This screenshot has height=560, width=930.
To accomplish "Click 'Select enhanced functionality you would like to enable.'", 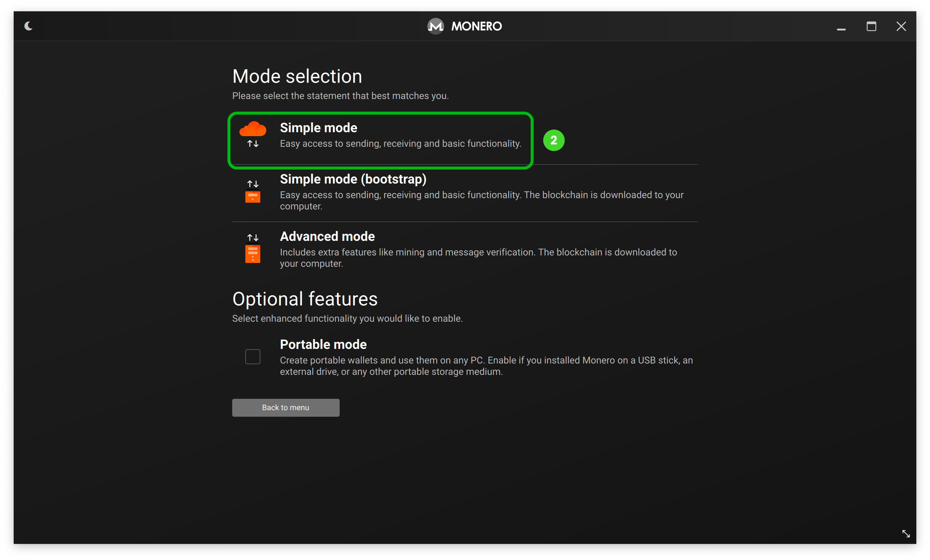I will tap(347, 319).
